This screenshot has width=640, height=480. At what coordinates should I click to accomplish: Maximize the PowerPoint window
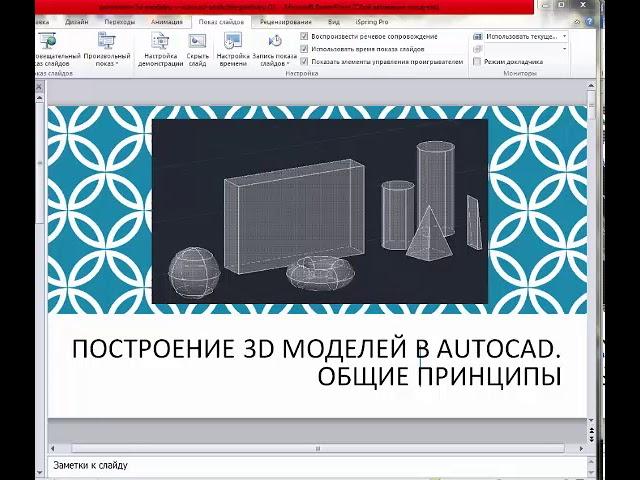coord(562,5)
